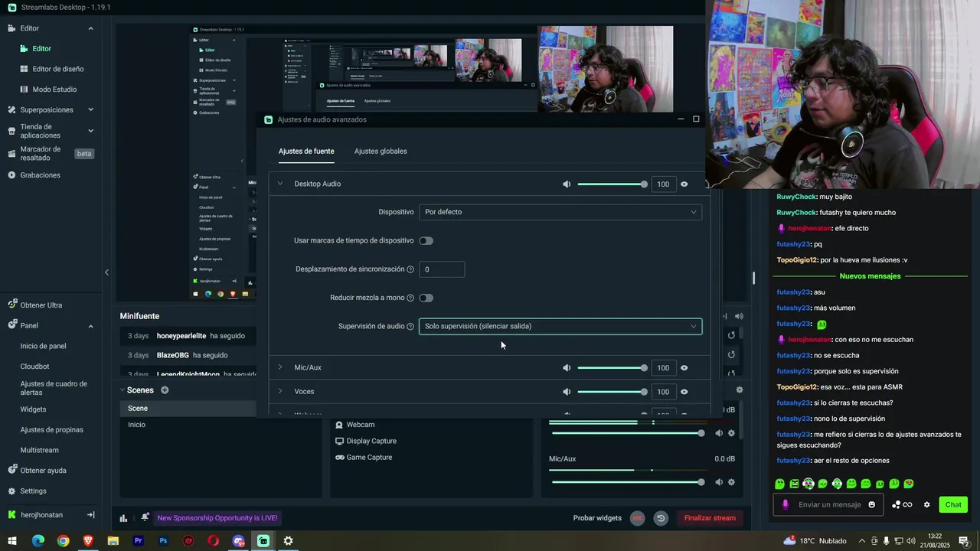Collapse the Panel sidebar section
This screenshot has height=551, width=980.
pyautogui.click(x=90, y=326)
